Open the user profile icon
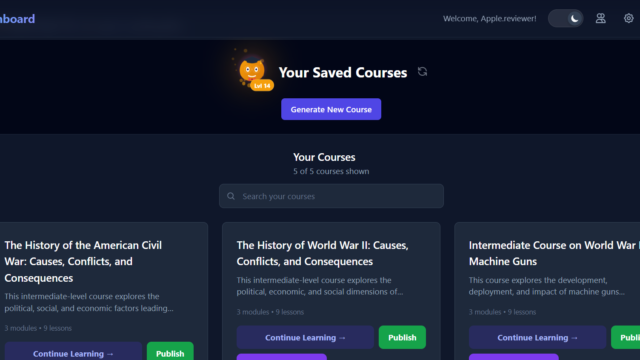Image resolution: width=640 pixels, height=360 pixels. 600,18
